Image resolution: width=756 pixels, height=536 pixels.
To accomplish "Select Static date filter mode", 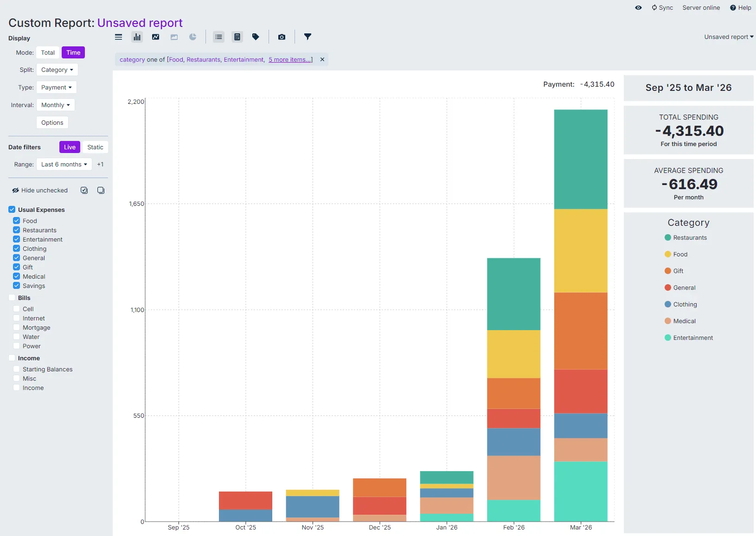I will [95, 147].
